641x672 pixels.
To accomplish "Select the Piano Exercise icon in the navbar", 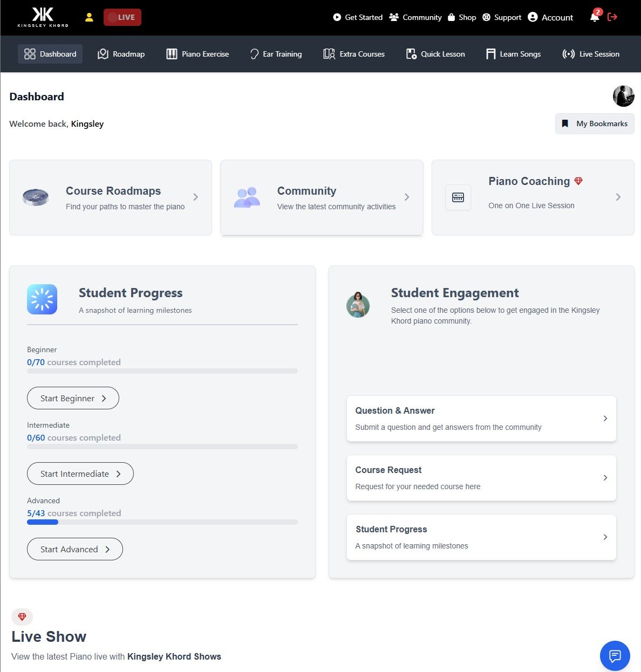I will [172, 54].
